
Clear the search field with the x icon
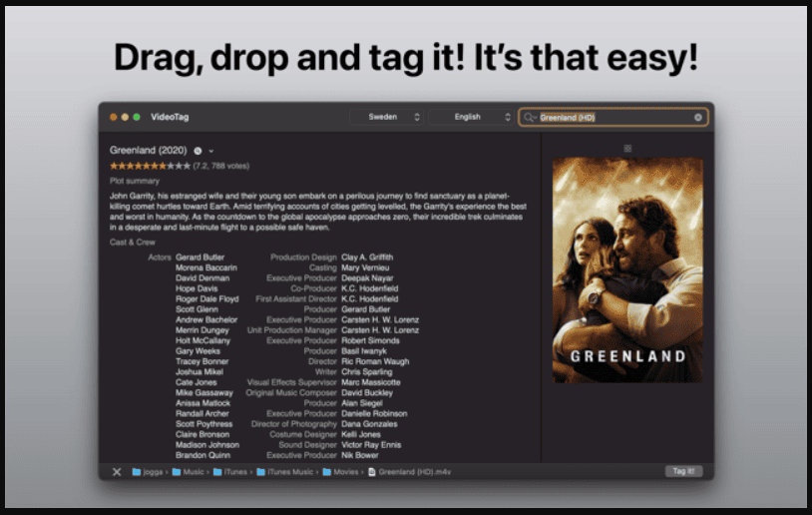tap(697, 117)
